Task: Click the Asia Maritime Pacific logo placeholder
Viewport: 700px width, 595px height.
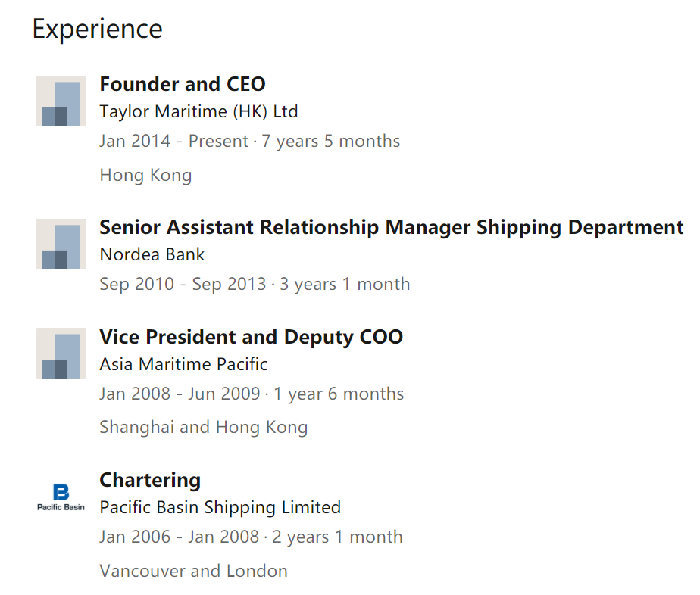Action: pos(61,354)
